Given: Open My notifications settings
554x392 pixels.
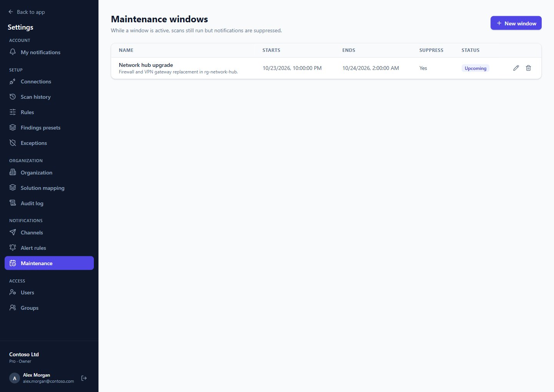Looking at the screenshot, I should (x=49, y=52).
